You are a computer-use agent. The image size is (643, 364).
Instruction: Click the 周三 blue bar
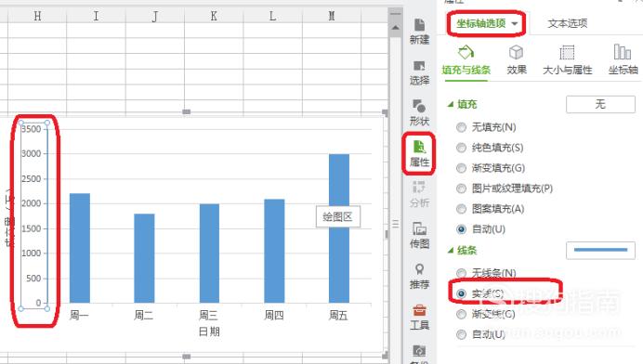tap(209, 253)
